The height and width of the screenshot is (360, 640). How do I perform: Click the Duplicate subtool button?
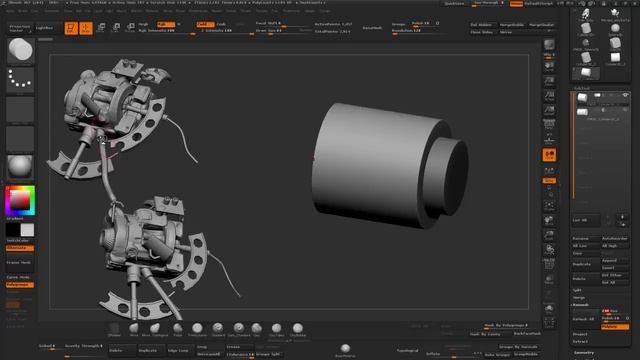pyautogui.click(x=586, y=264)
